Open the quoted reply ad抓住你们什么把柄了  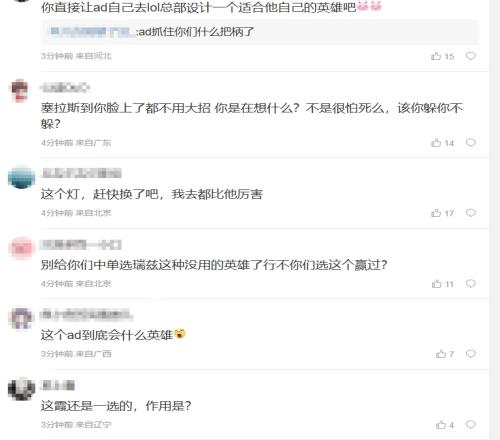[x=260, y=32]
